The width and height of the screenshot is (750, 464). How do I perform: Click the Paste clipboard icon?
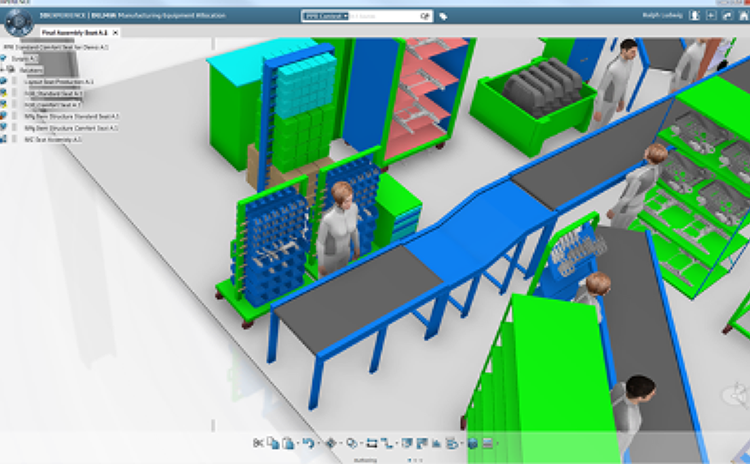tap(288, 443)
